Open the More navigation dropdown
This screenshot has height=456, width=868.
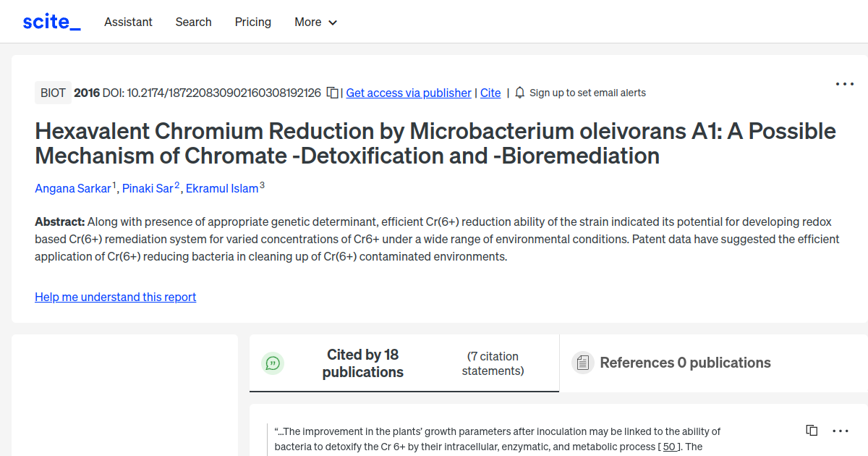click(315, 22)
